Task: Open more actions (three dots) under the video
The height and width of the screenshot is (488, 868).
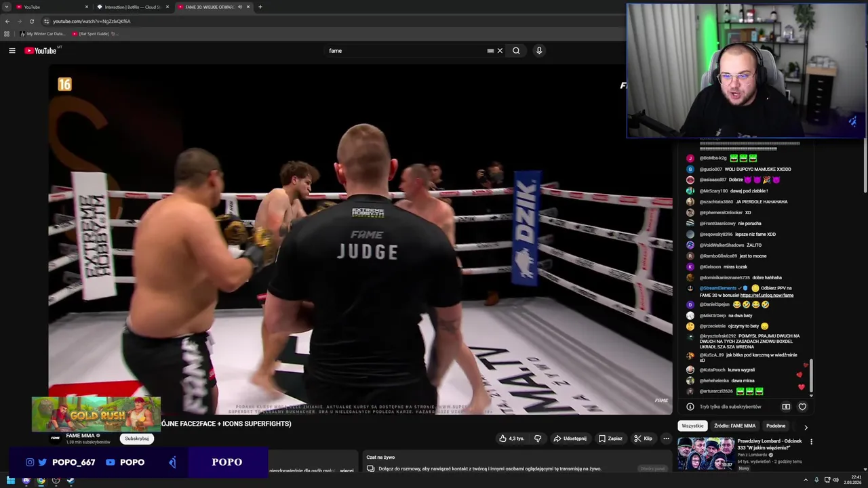Action: 666,439
